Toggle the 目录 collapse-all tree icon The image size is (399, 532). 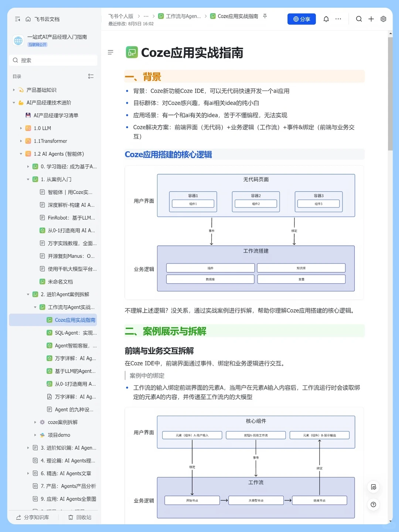pos(91,76)
